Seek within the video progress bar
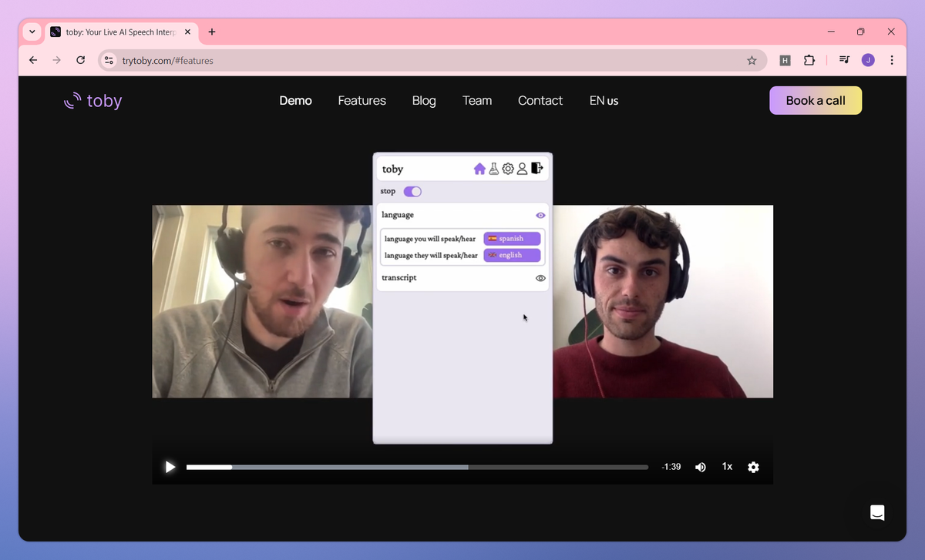 click(x=417, y=467)
